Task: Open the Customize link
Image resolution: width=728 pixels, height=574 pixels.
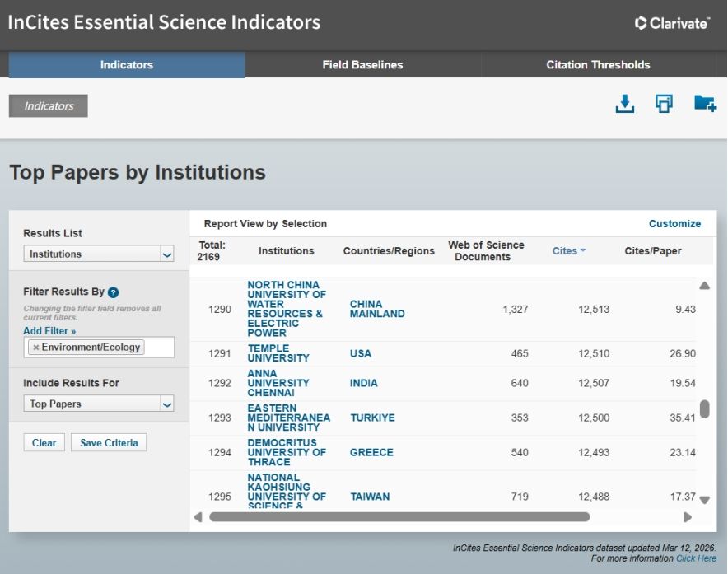Action: pos(674,224)
